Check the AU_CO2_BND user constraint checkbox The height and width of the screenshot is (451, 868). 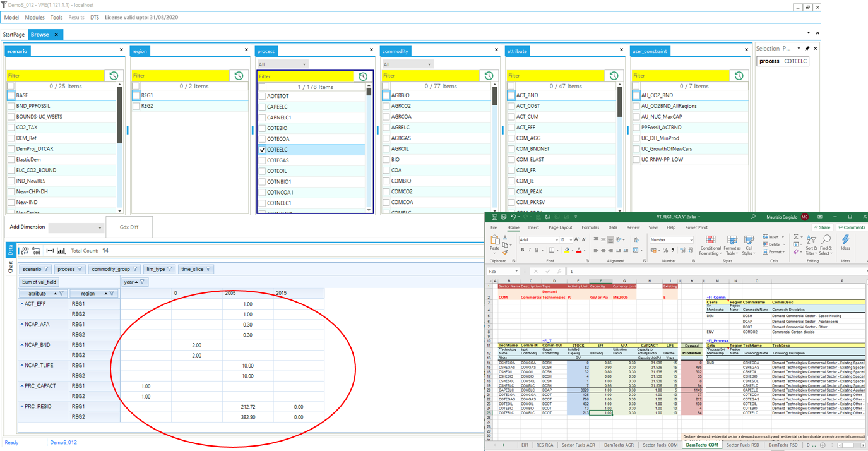(x=636, y=95)
